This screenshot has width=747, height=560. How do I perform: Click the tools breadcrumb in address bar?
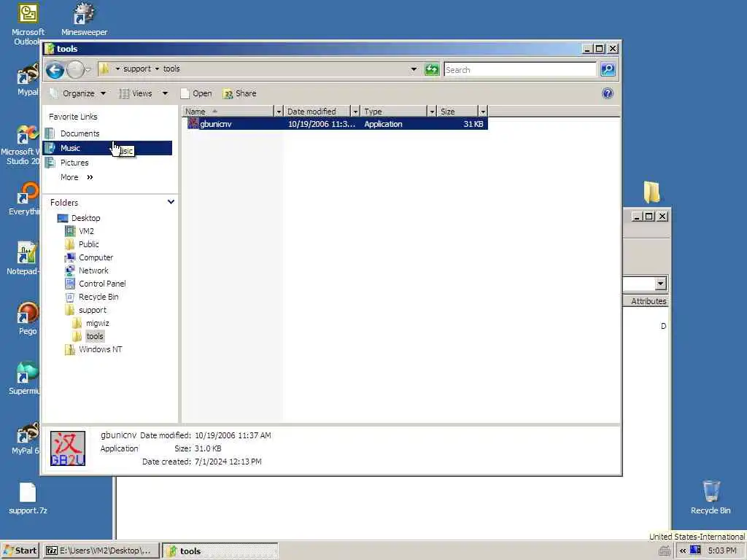pyautogui.click(x=171, y=69)
